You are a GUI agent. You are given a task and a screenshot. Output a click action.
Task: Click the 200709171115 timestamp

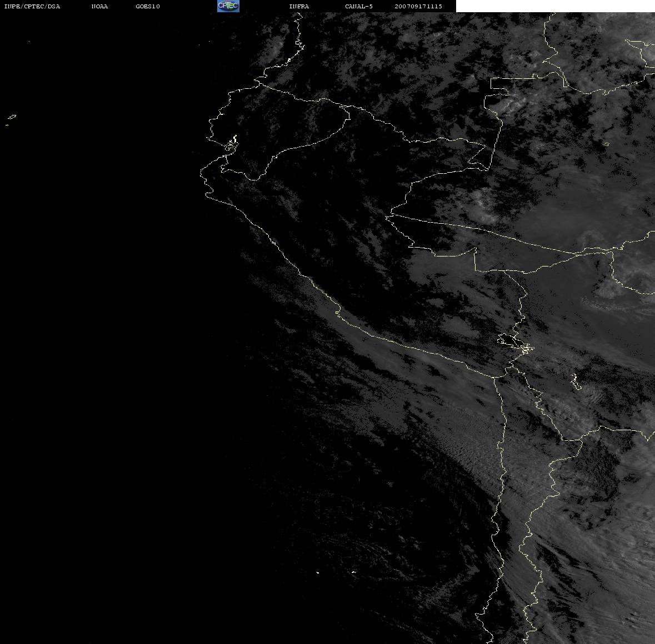point(418,6)
